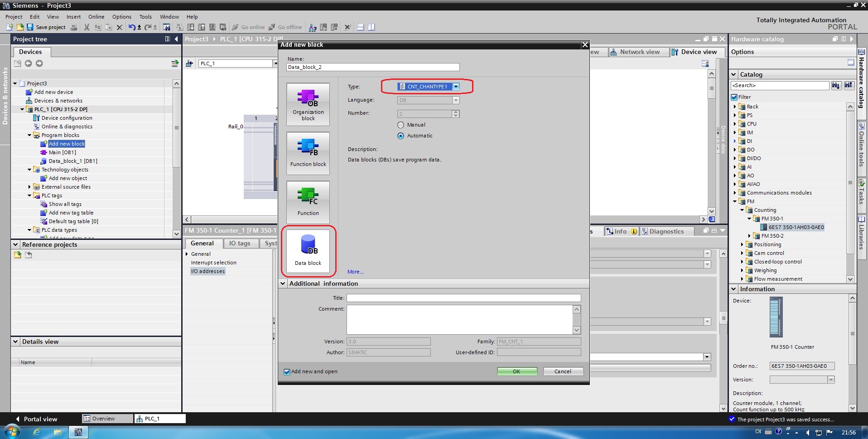The width and height of the screenshot is (868, 439).
Task: Click the Copy toolbar icon
Action: 97,27
